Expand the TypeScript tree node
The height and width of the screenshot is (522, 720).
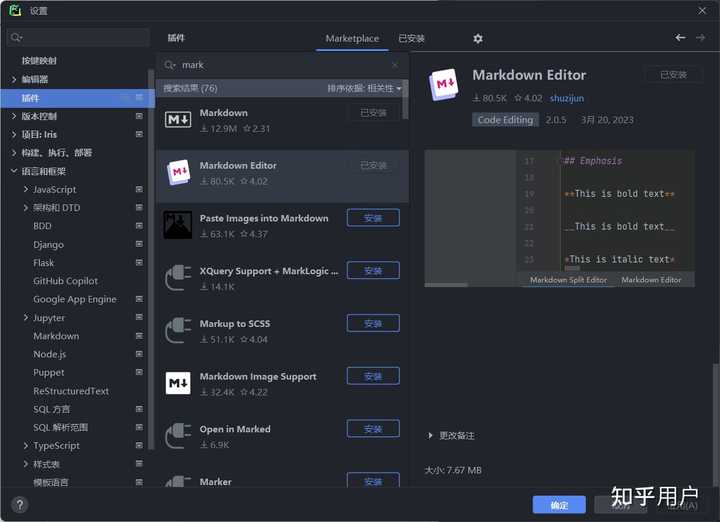[x=26, y=445]
